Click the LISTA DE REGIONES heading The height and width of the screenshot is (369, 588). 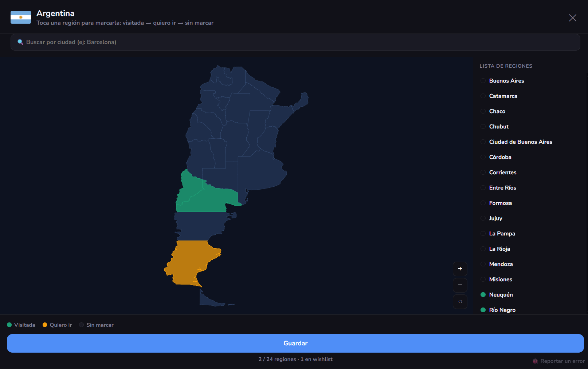tap(506, 66)
